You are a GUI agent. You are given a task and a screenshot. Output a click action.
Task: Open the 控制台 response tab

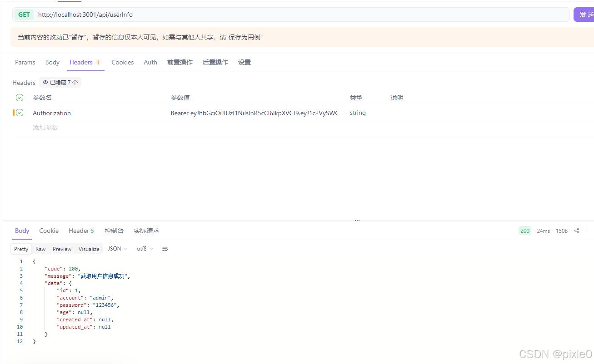coord(114,231)
